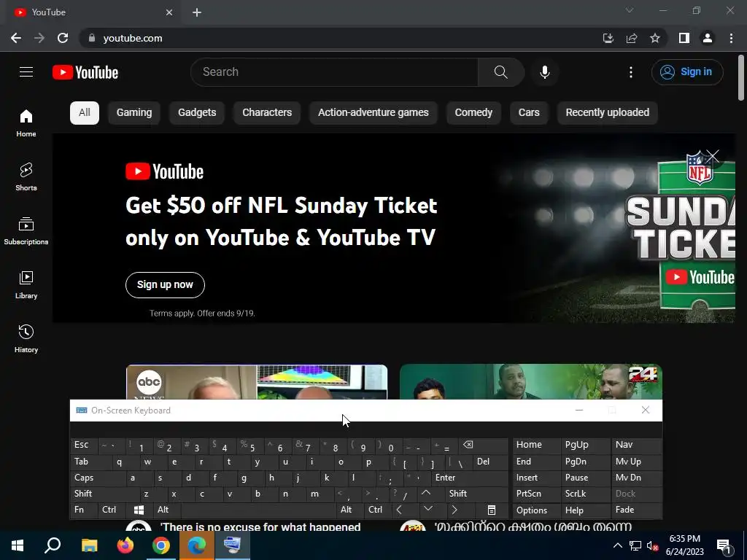Go back in Chrome
Screen dimensions: 747x560
coord(16,38)
